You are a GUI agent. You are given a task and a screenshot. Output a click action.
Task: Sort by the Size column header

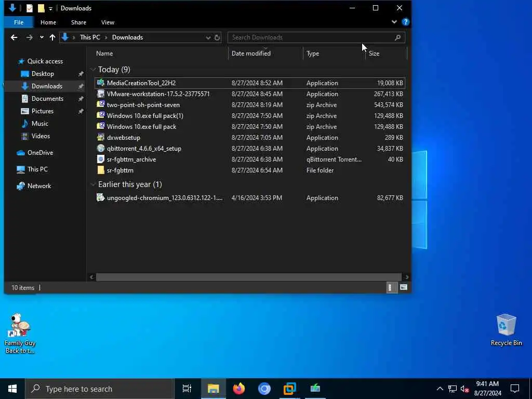(x=374, y=54)
